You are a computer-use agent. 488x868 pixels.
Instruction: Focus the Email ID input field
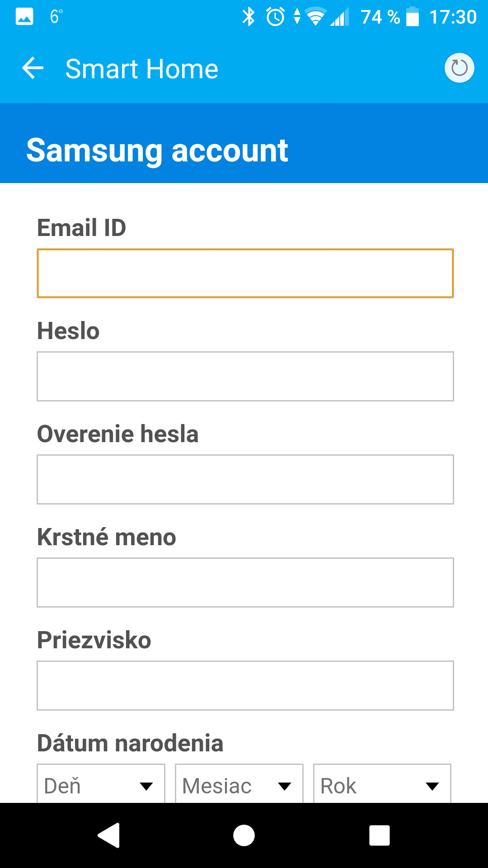click(245, 273)
